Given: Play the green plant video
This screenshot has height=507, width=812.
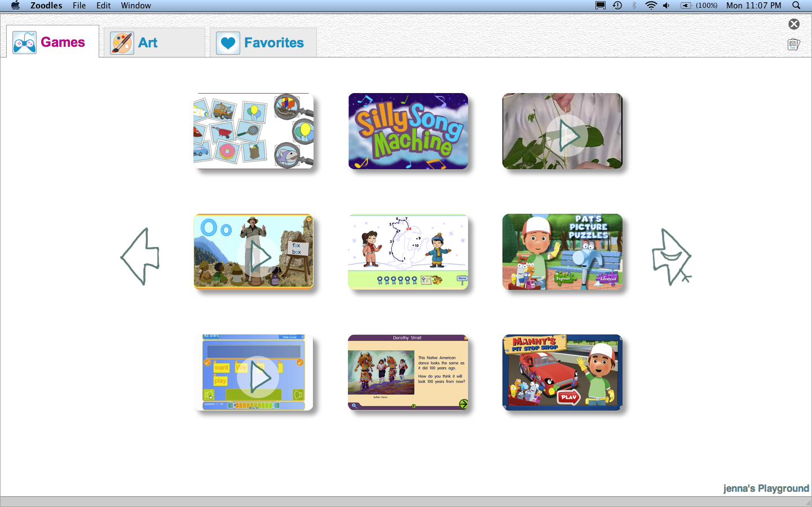Looking at the screenshot, I should click(563, 131).
